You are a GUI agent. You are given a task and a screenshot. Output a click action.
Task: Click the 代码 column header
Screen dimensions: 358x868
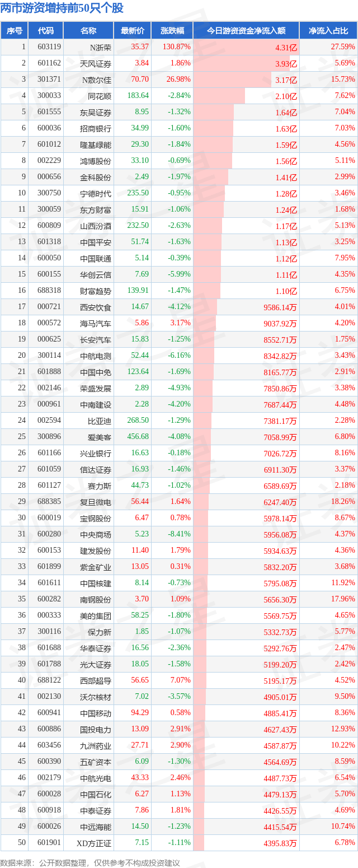point(45,31)
